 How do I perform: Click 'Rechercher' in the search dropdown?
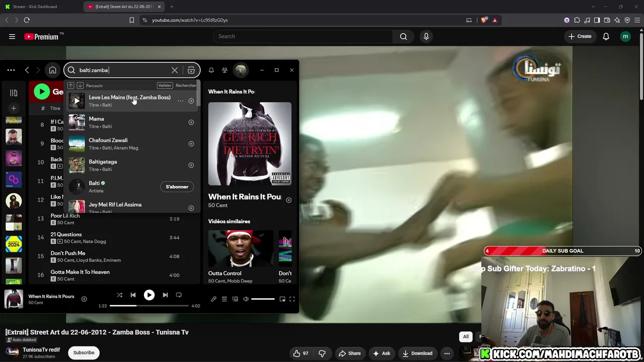186,85
